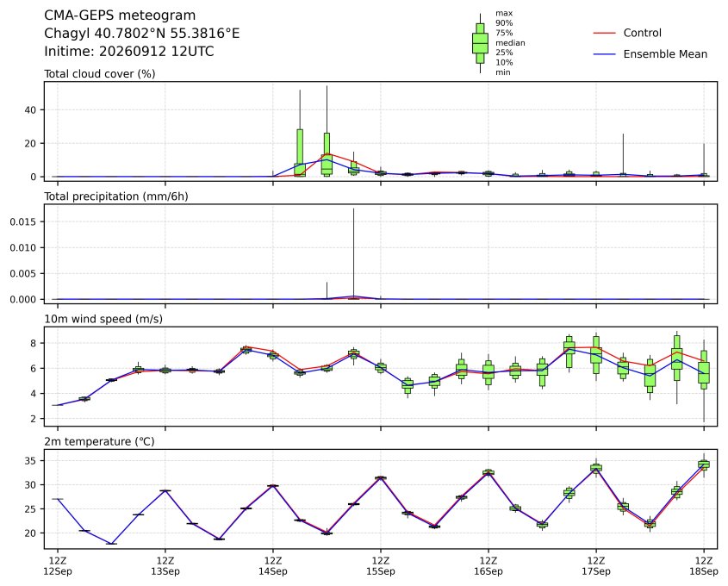Click the tallest cloud cover box plot
728x586 pixels.
point(327,131)
